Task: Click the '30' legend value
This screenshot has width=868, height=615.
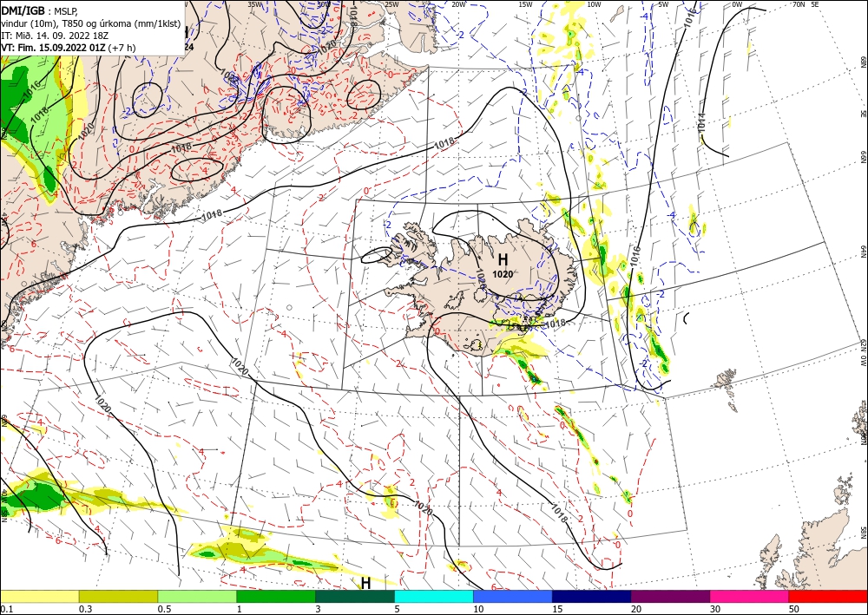Action: pyautogui.click(x=716, y=609)
